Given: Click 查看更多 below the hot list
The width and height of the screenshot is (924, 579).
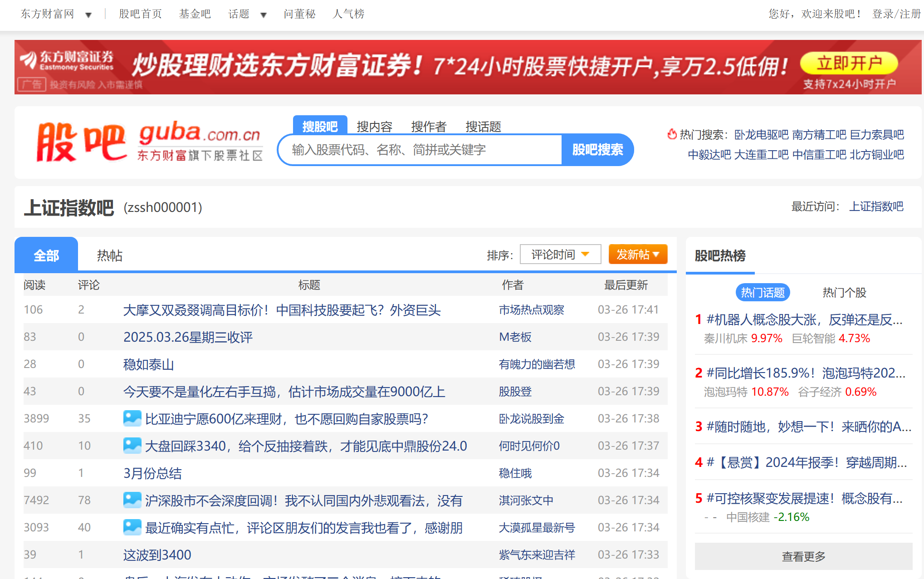Looking at the screenshot, I should pyautogui.click(x=803, y=556).
